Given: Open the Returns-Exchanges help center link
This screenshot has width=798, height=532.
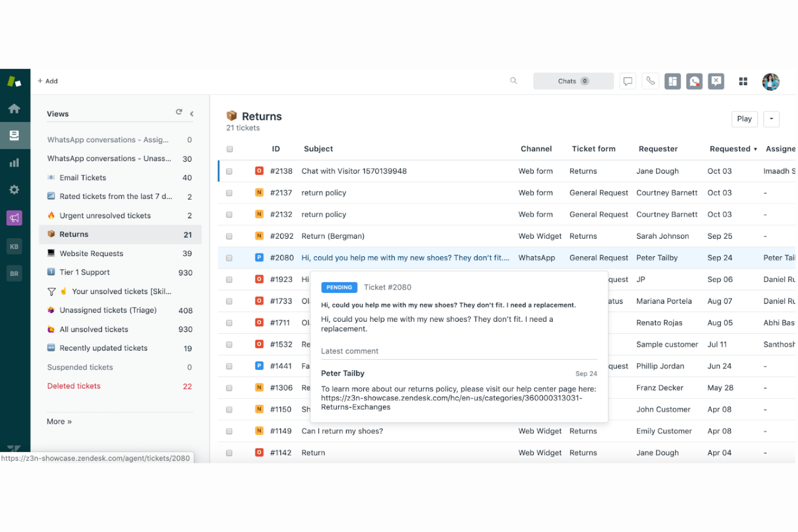Looking at the screenshot, I should (x=458, y=398).
